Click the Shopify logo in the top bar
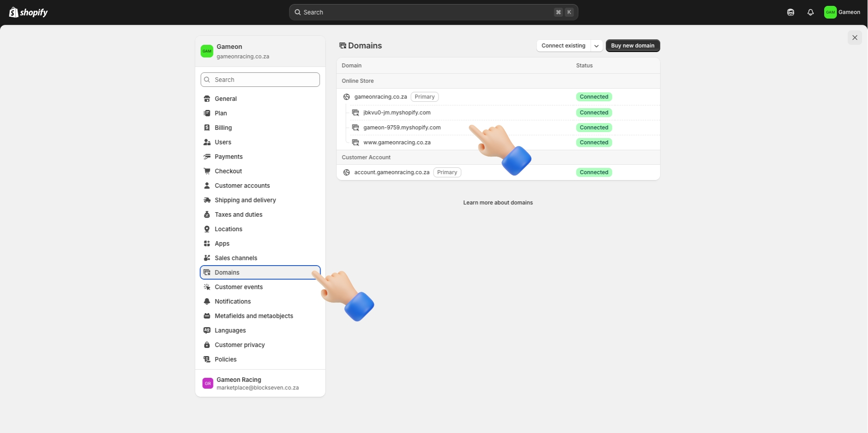Viewport: 868px width, 433px height. [x=28, y=12]
